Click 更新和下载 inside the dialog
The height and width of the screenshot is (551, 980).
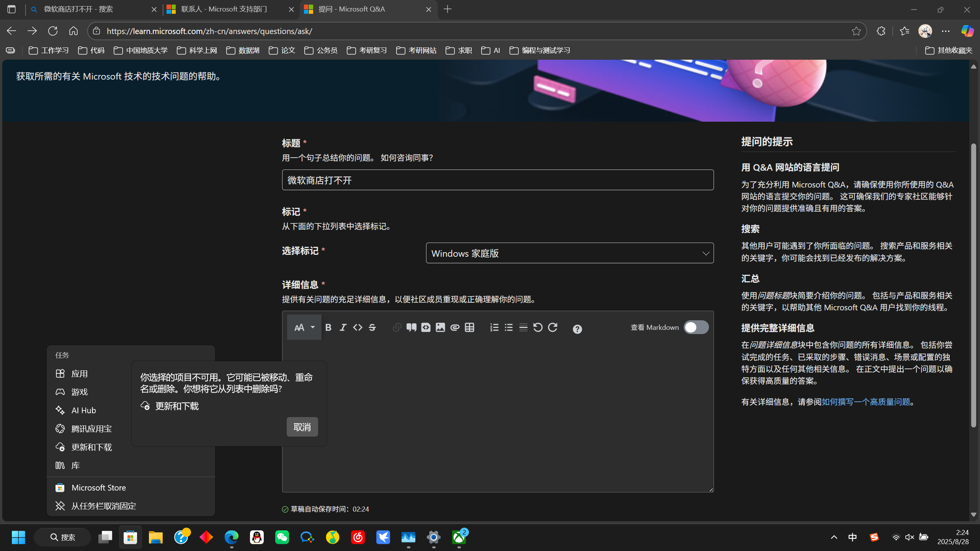(170, 406)
